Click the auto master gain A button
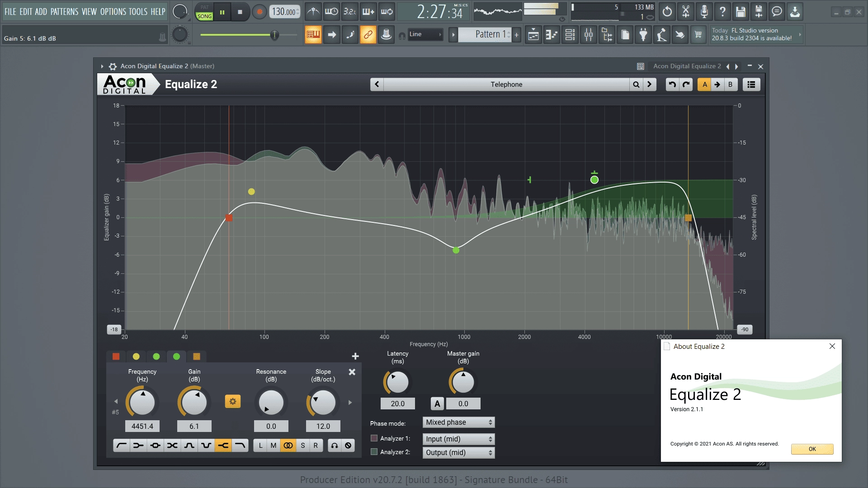The height and width of the screenshot is (488, 868). [437, 404]
